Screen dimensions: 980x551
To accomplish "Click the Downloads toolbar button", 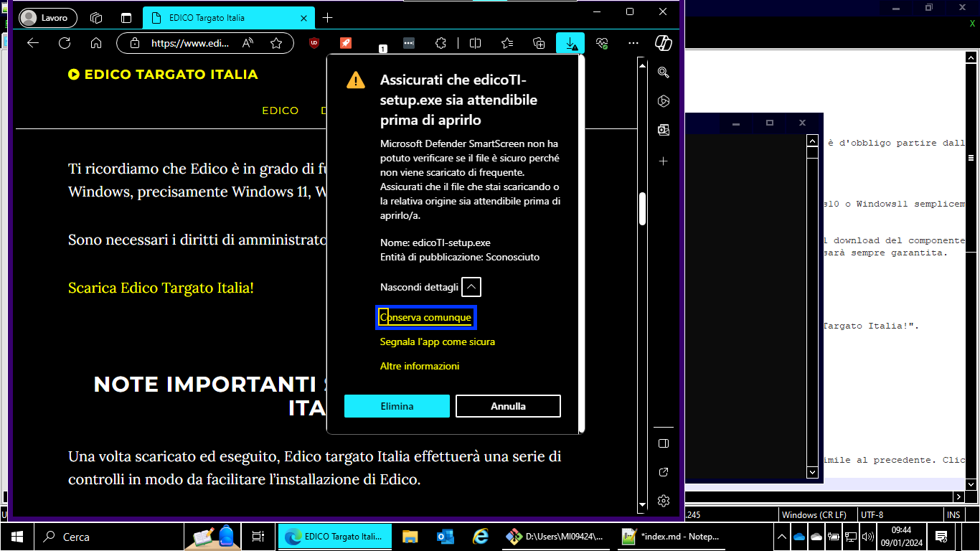I will [570, 43].
